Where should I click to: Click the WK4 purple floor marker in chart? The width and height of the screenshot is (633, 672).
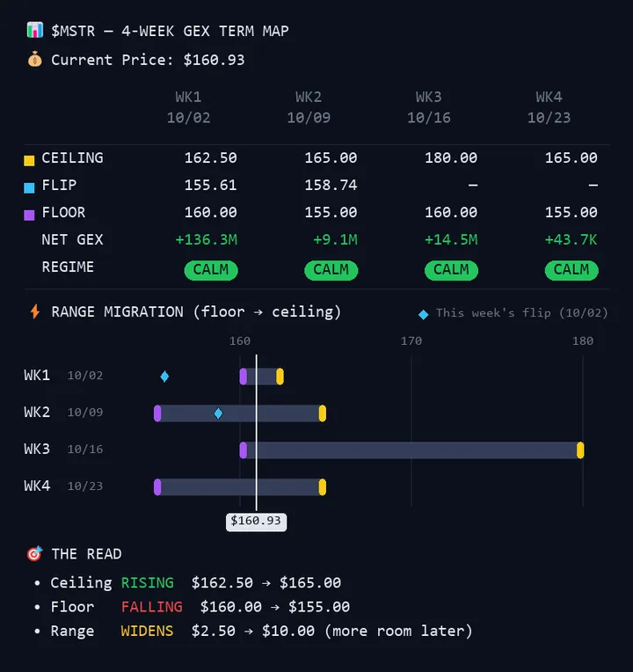point(157,487)
